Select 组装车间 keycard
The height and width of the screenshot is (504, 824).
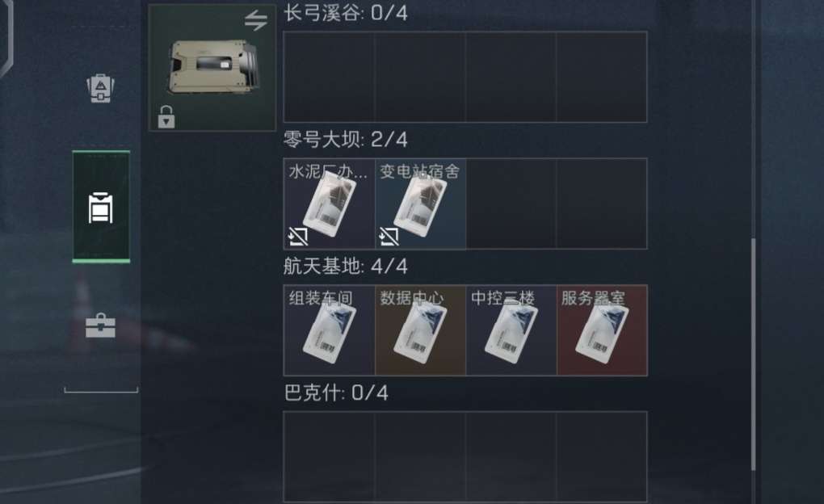(x=330, y=330)
